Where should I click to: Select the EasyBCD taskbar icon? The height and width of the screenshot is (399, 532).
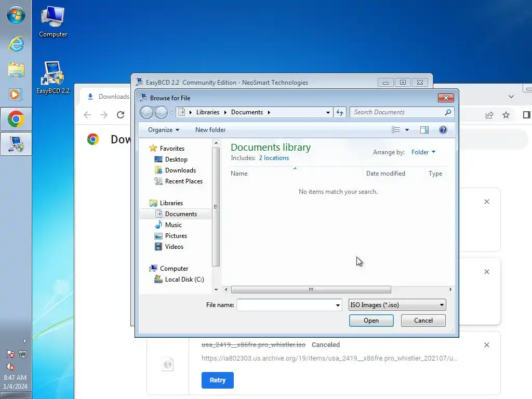[16, 144]
